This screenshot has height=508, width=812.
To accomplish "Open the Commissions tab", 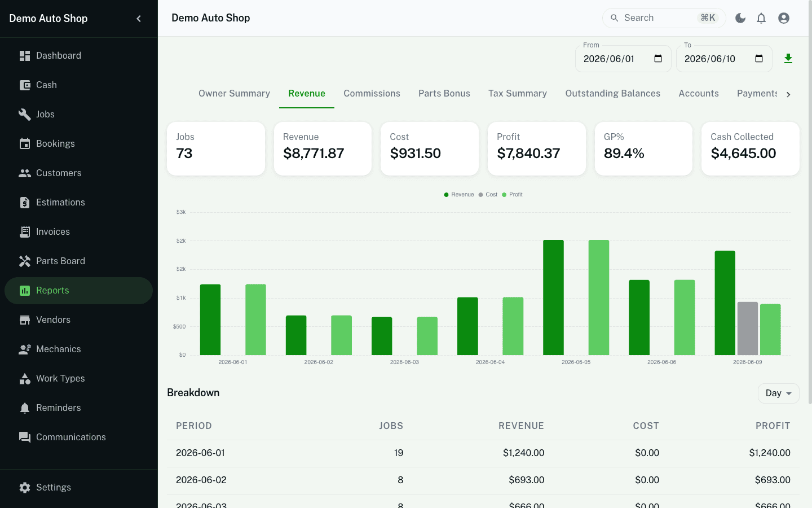I will (372, 94).
